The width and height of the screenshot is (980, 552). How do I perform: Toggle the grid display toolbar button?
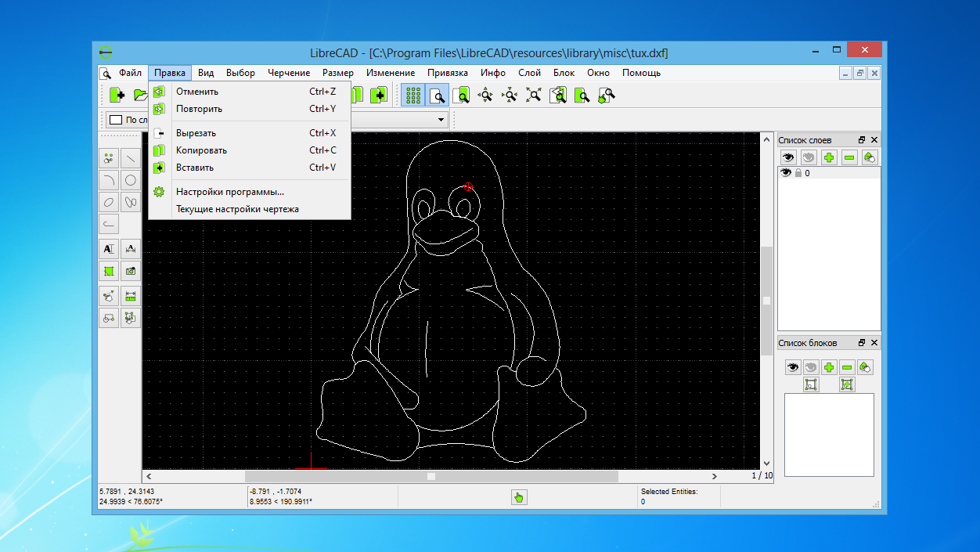pos(413,95)
